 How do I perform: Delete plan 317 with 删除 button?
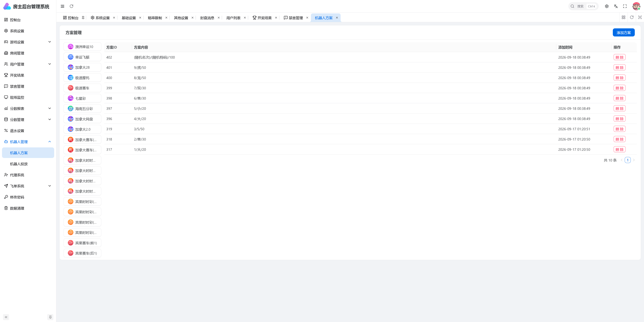pos(620,150)
